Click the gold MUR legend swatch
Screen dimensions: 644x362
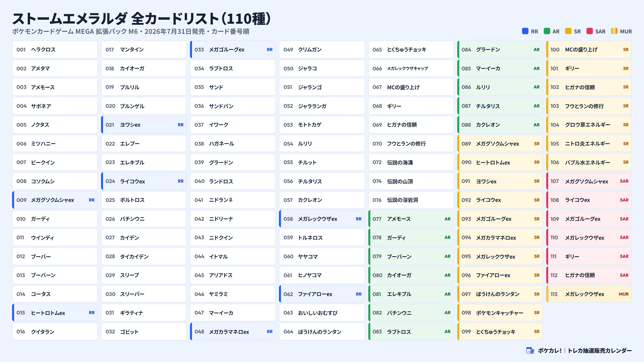(614, 31)
